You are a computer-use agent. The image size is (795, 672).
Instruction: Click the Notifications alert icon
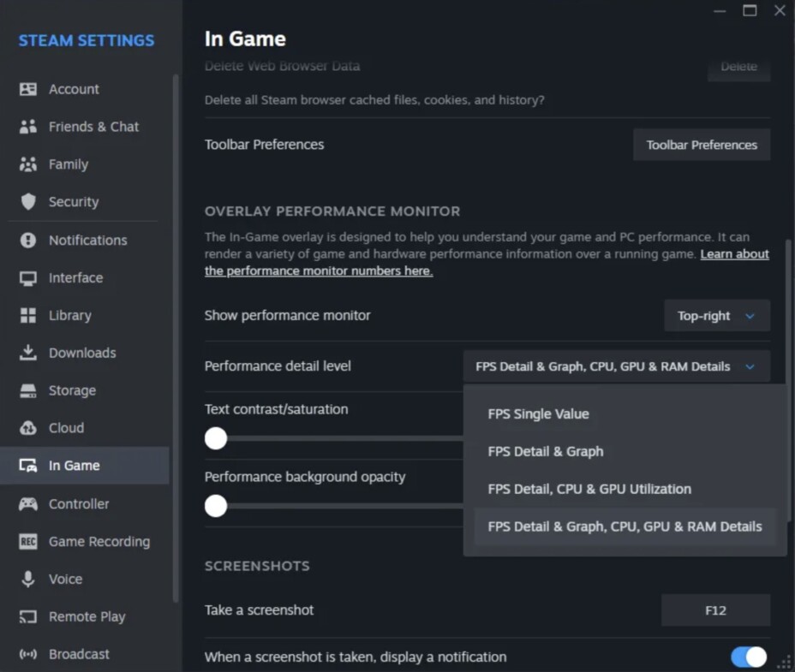click(x=28, y=241)
